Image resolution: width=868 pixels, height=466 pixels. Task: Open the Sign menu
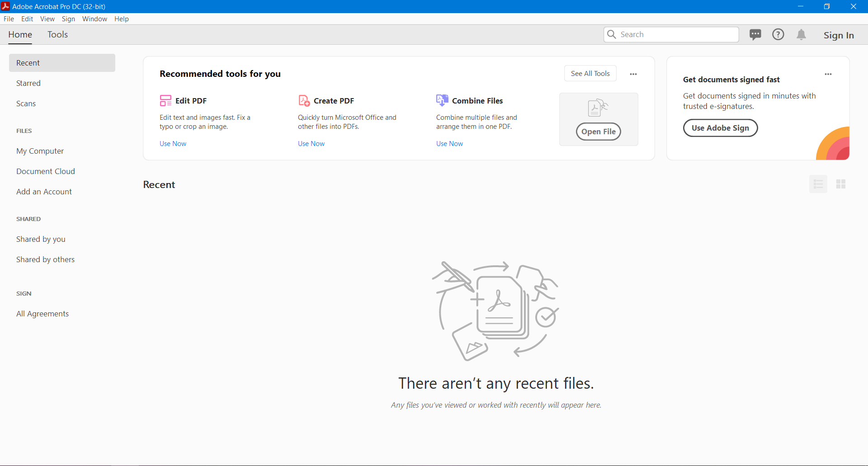(x=68, y=19)
